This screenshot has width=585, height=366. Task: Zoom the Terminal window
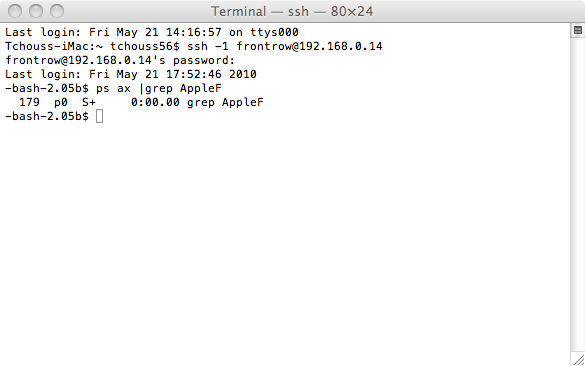click(57, 11)
